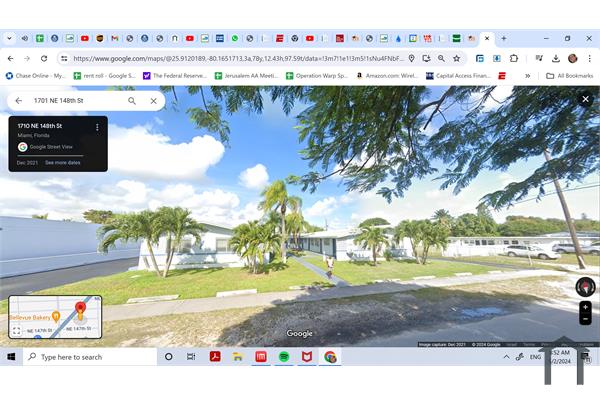Close Street View with top-right X
Image resolution: width=600 pixels, height=395 pixels.
point(585,99)
